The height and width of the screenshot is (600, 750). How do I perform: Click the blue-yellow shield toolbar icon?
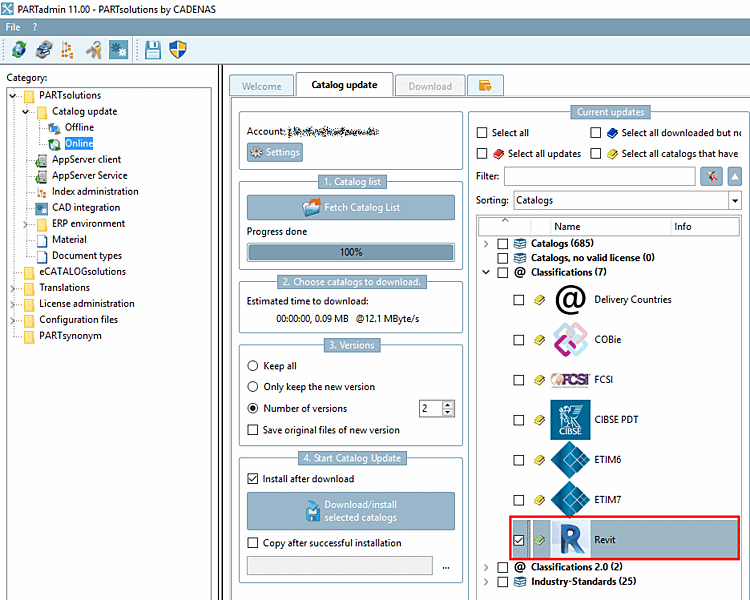(x=178, y=49)
